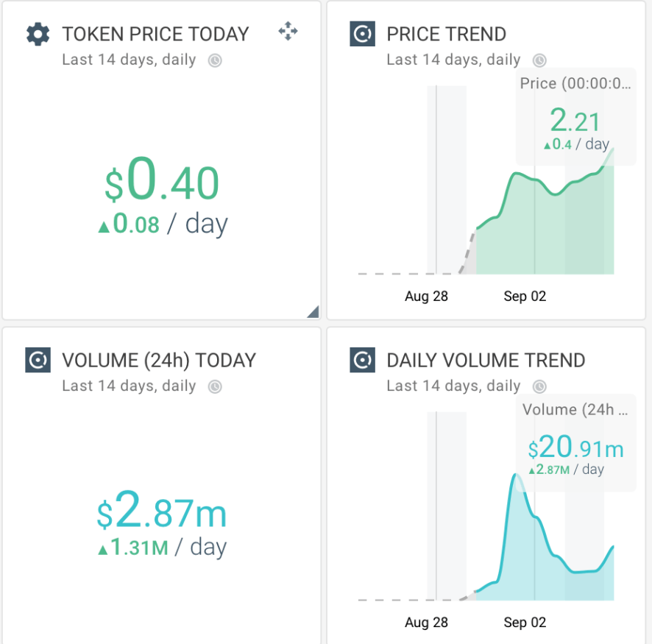Open the Token Price Today settings gear
652x644 pixels.
pyautogui.click(x=38, y=35)
